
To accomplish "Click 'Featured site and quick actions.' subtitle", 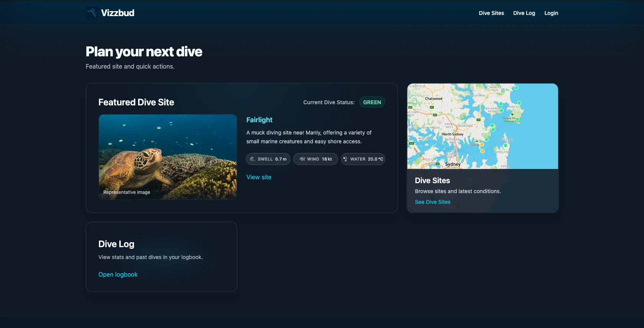I will (130, 66).
